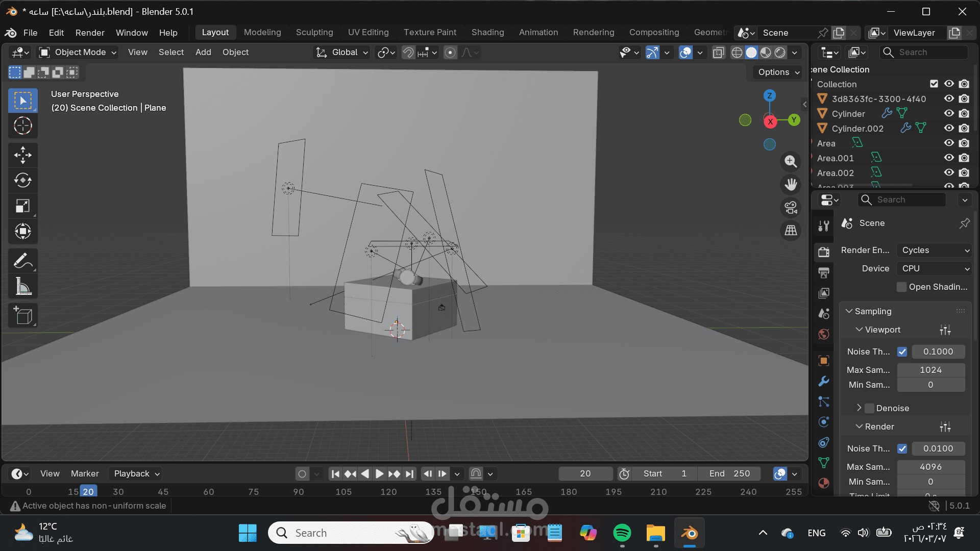This screenshot has width=980, height=551.
Task: Open Output properties tab icon
Action: [x=823, y=272]
